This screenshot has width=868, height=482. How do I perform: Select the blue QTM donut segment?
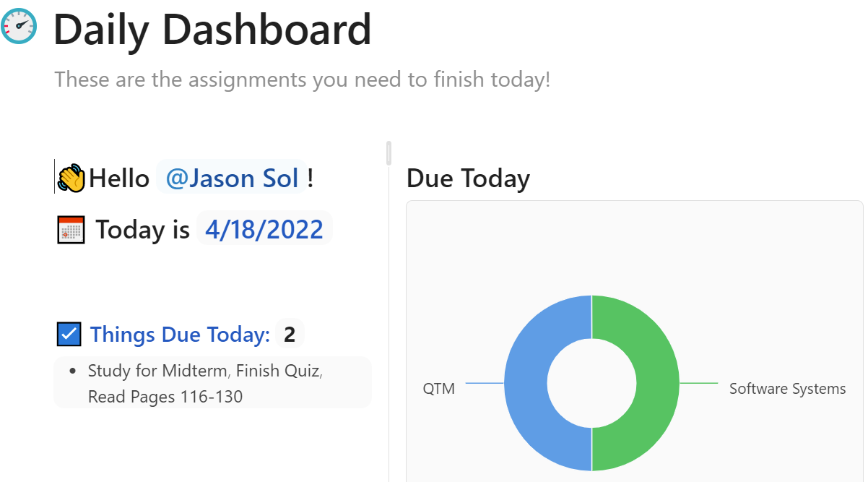point(526,383)
